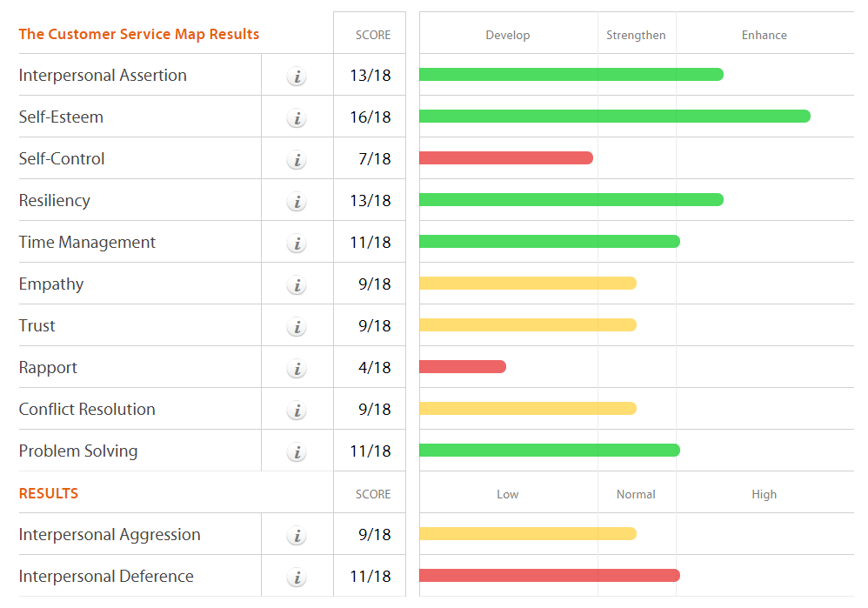The height and width of the screenshot is (608, 868).
Task: Click the 16/18 Self-Esteem score cell
Action: (x=371, y=117)
